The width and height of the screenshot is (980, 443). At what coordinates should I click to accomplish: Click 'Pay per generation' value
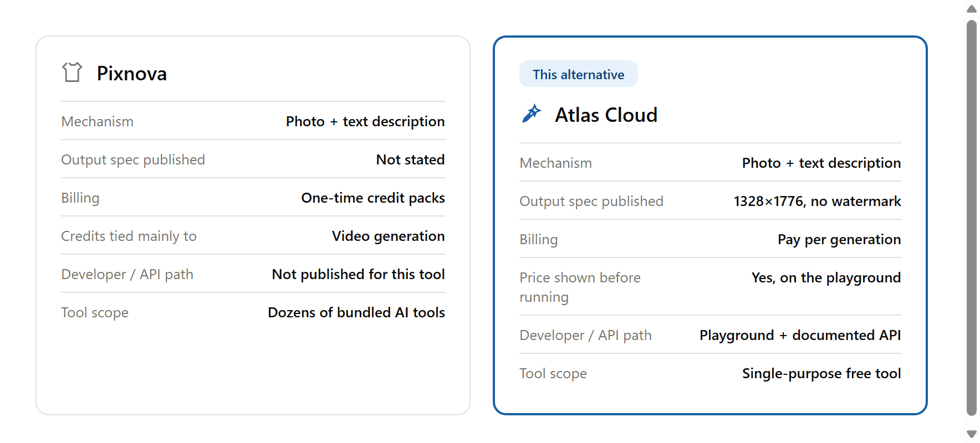click(x=839, y=239)
